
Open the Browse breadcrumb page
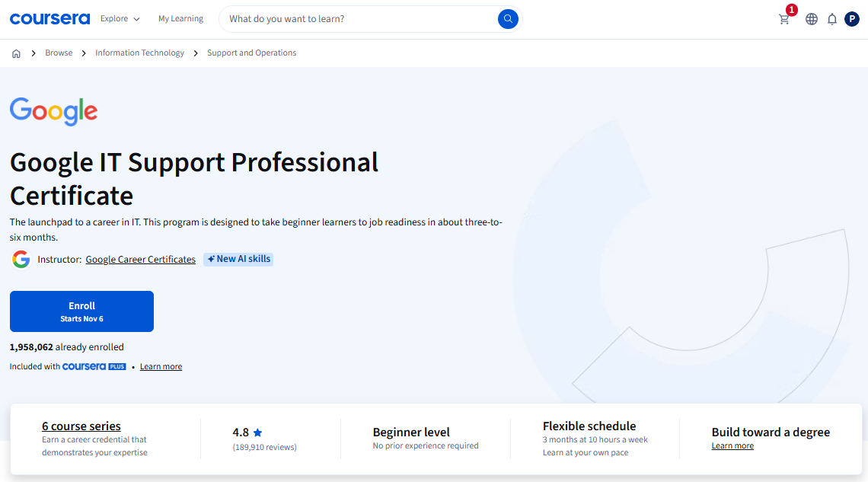point(59,53)
